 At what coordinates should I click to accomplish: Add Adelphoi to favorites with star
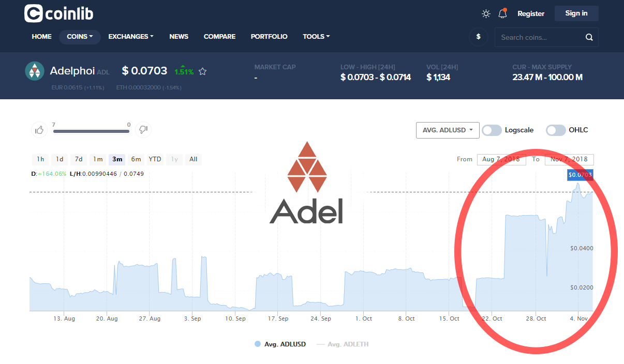tap(203, 71)
